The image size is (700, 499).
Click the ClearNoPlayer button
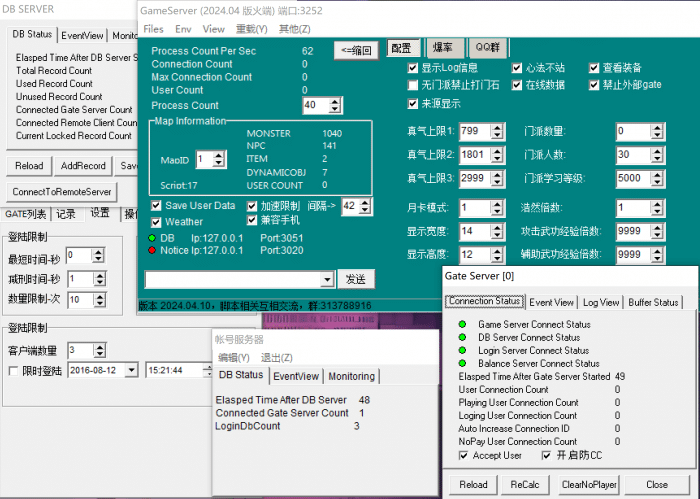click(588, 485)
